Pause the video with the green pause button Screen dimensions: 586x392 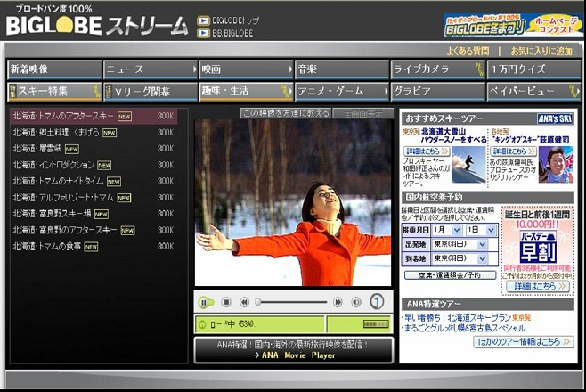click(x=205, y=302)
